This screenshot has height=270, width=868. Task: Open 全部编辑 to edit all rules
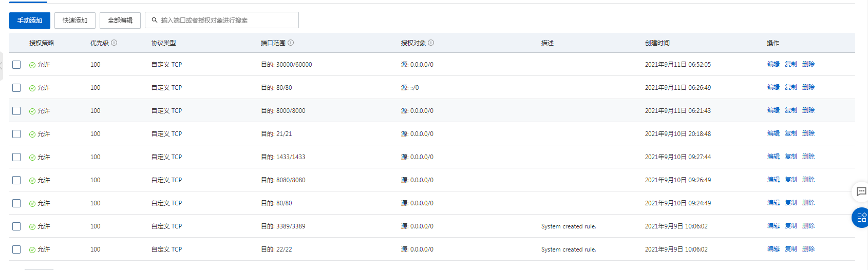point(120,21)
